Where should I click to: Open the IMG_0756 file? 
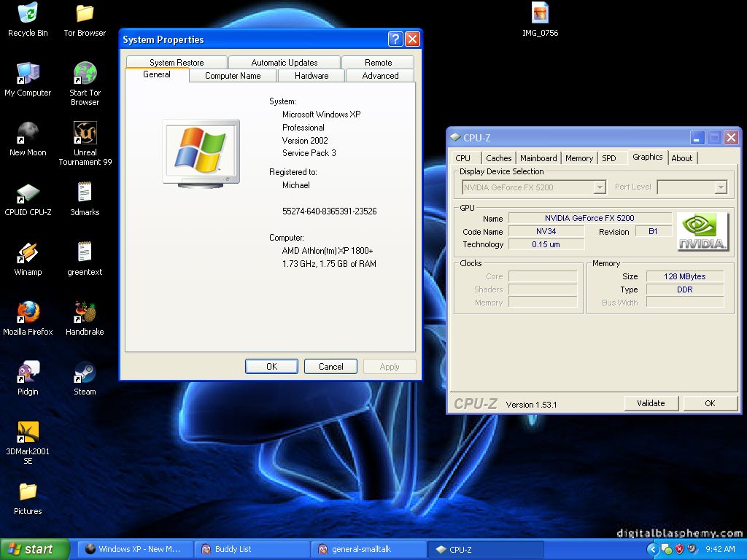pos(538,15)
